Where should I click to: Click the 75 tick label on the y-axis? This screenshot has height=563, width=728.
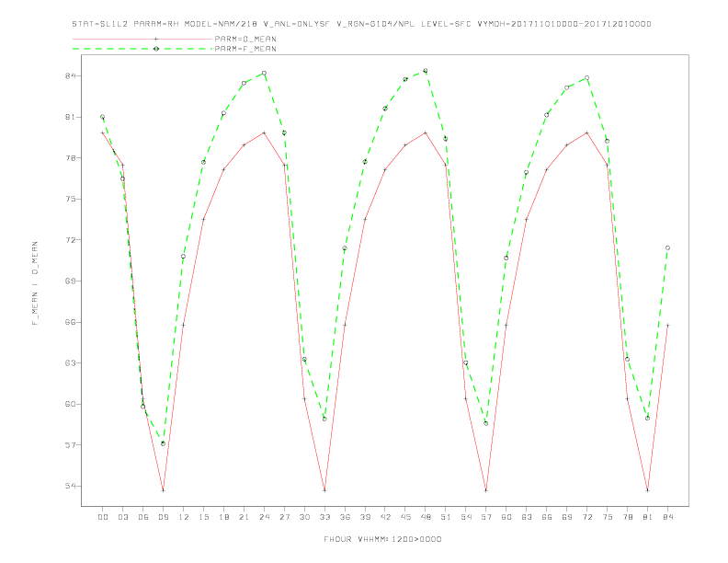70,200
